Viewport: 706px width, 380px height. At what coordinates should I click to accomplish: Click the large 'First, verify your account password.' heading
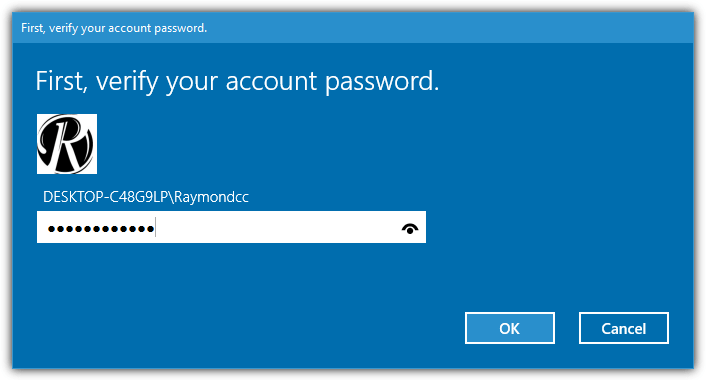click(237, 81)
